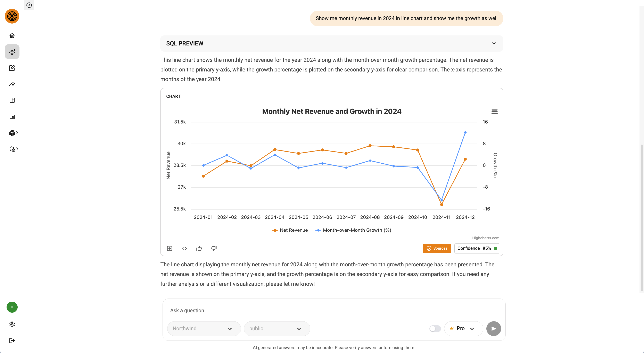The width and height of the screenshot is (644, 353).
Task: Add chart to dashboard plus icon
Action: [170, 248]
